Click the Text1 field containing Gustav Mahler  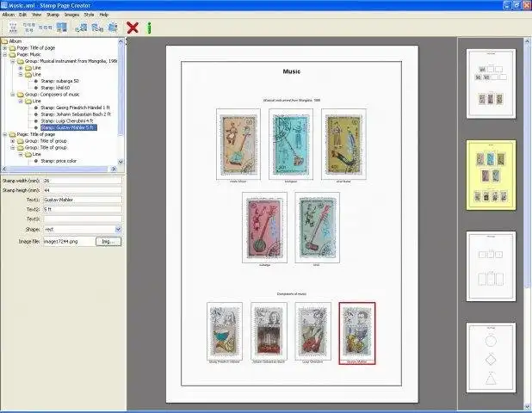(x=83, y=200)
